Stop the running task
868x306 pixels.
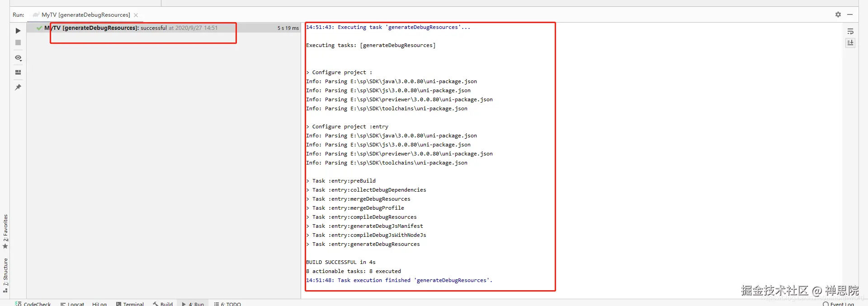click(x=18, y=42)
